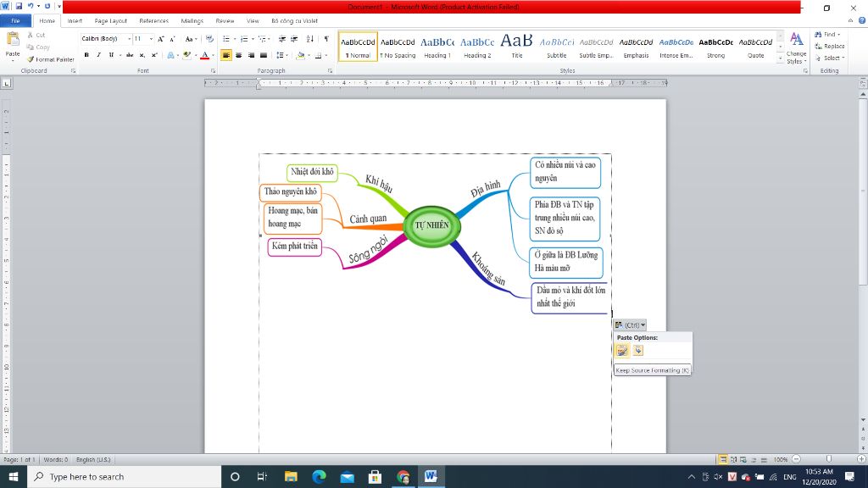Open the font name dropdown
The height and width of the screenshot is (488, 868).
(x=129, y=39)
